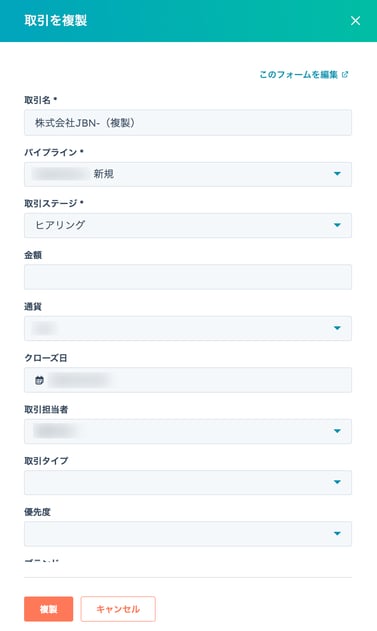This screenshot has width=377, height=631.
Task: Click the 優先度 dropdown arrow
Action: (x=337, y=534)
